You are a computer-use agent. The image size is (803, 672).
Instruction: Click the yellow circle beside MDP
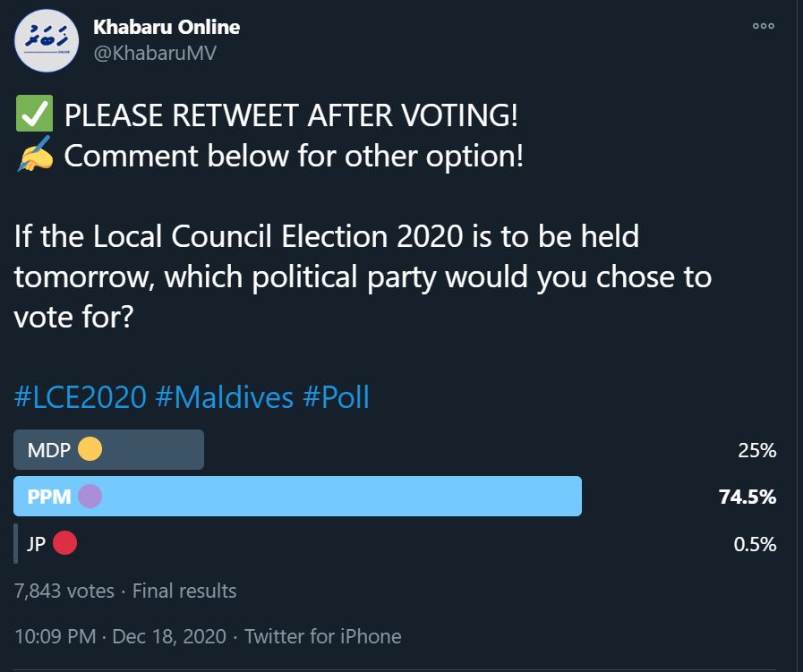click(90, 450)
